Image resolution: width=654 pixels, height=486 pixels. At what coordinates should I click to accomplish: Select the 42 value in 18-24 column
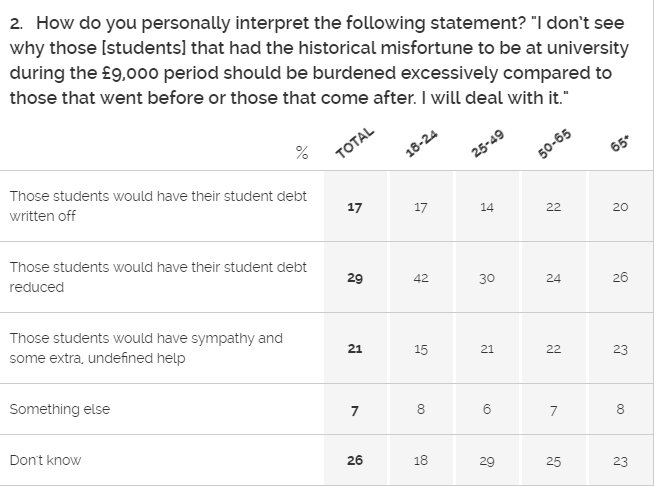(x=421, y=278)
